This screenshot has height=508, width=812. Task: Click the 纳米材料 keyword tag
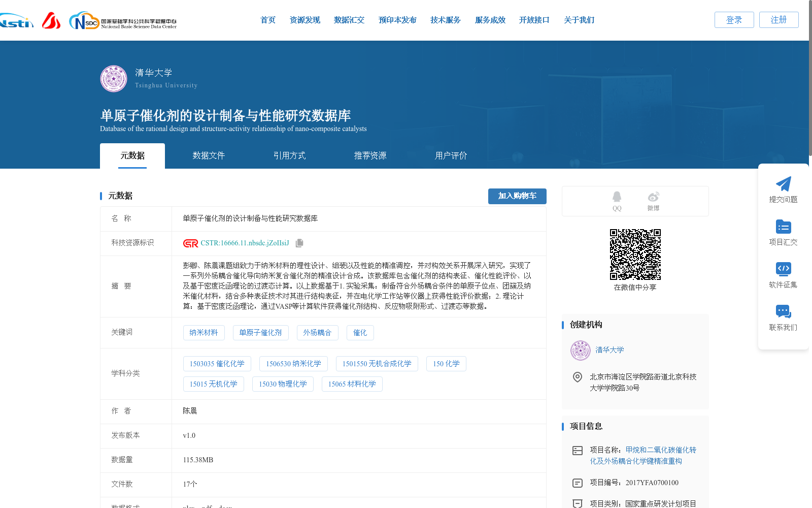pos(204,333)
